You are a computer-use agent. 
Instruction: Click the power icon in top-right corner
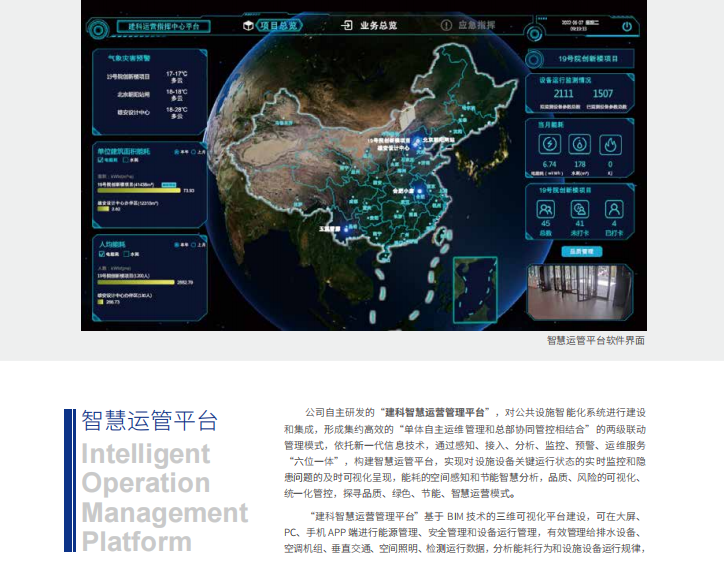pyautogui.click(x=627, y=26)
